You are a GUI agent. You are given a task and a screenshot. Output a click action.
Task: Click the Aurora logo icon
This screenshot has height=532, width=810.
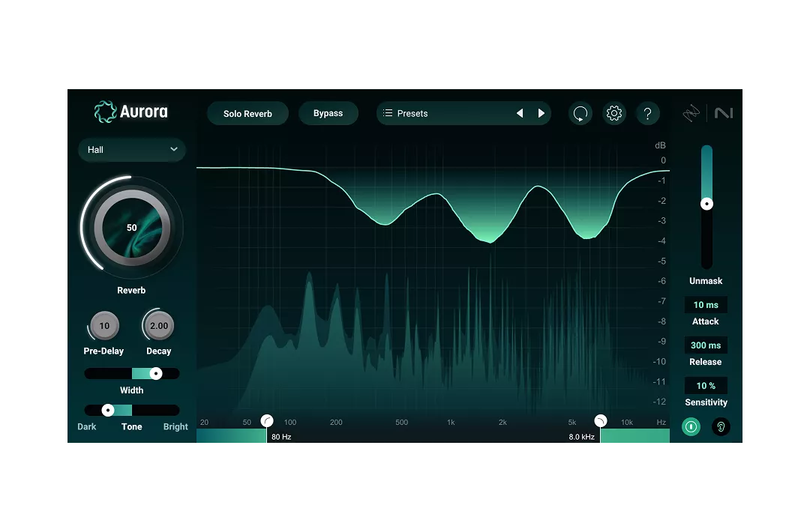[105, 112]
